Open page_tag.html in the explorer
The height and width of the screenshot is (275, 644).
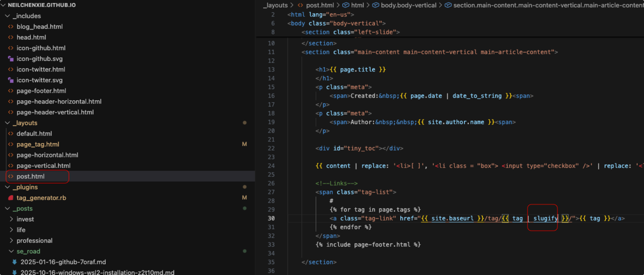[38, 145]
